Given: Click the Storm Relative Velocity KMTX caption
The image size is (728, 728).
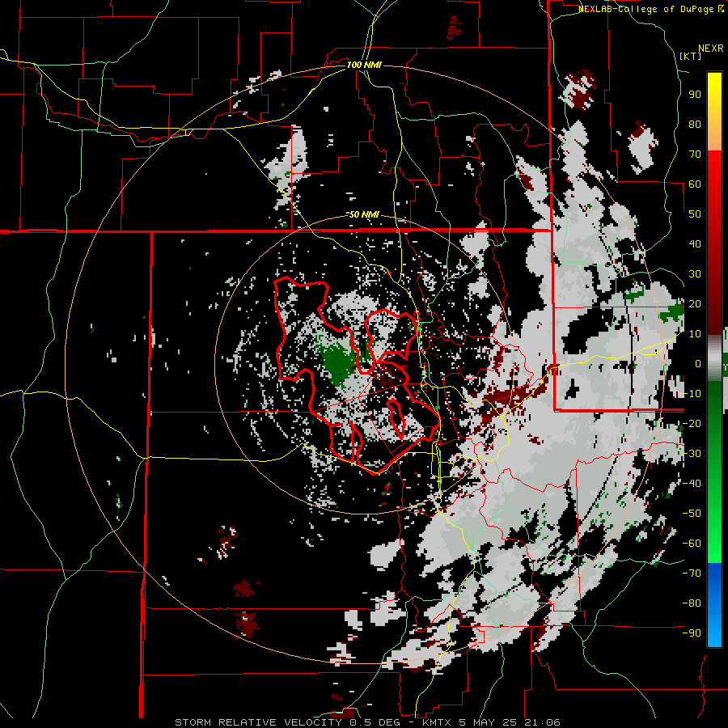Looking at the screenshot, I should coord(367,722).
